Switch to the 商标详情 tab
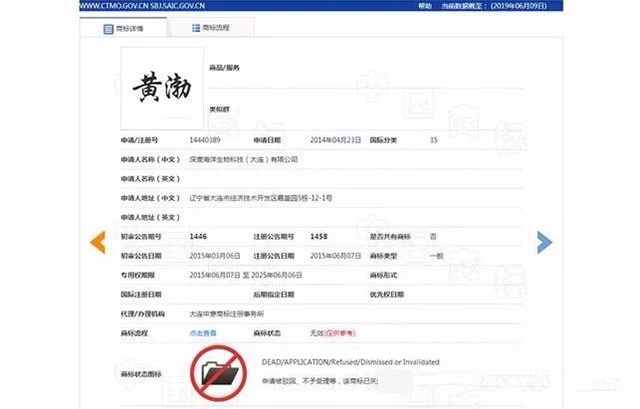 (124, 28)
